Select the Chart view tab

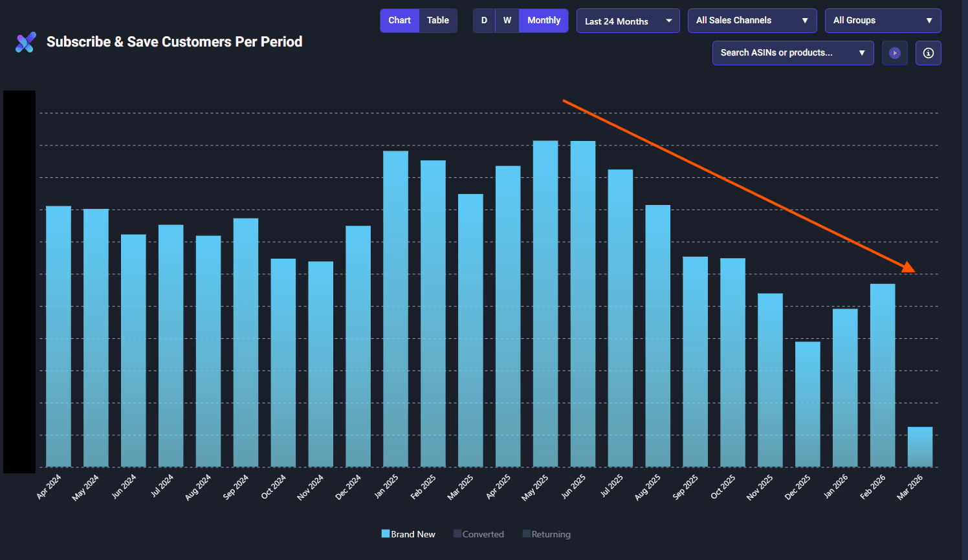399,20
